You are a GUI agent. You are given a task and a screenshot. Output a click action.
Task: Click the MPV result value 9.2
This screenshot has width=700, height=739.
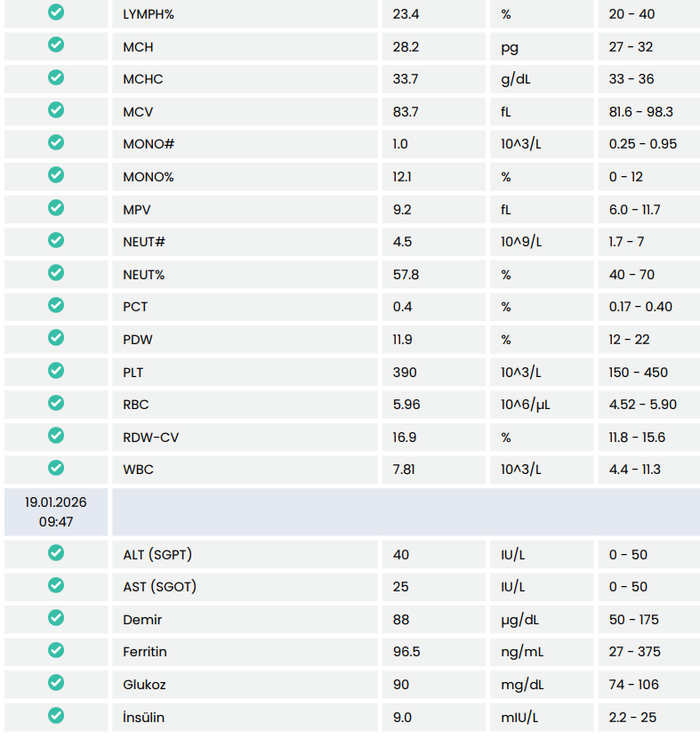click(x=401, y=209)
